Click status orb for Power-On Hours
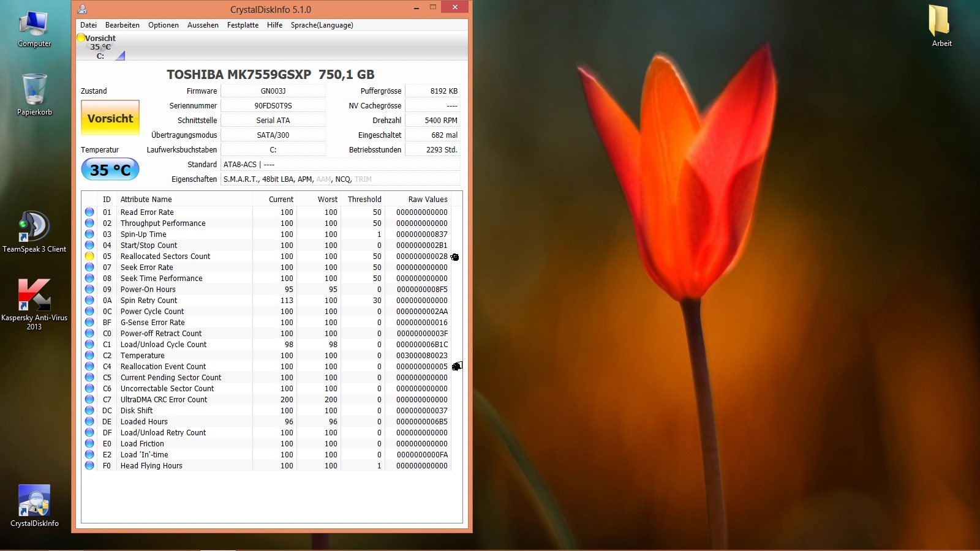 pyautogui.click(x=89, y=290)
